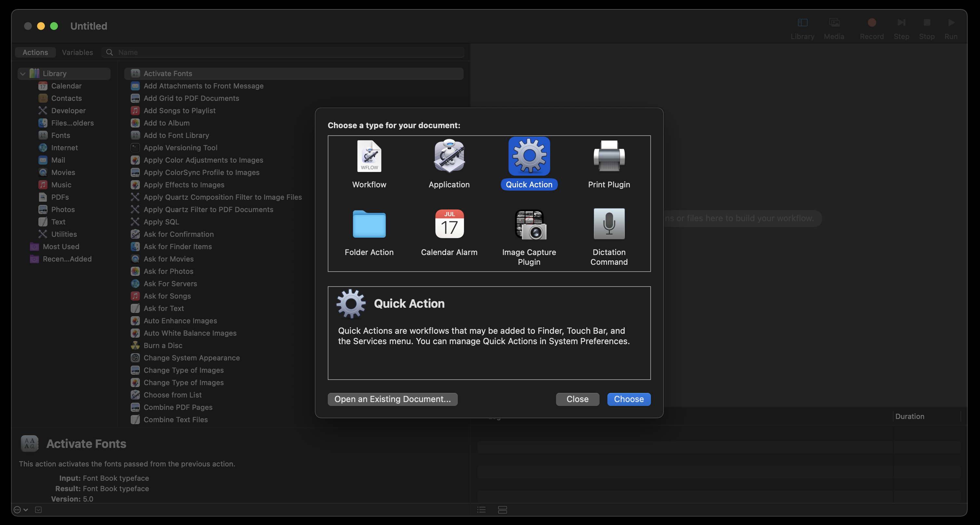The image size is (980, 525).
Task: Switch to the Actions tab
Action: coord(36,52)
